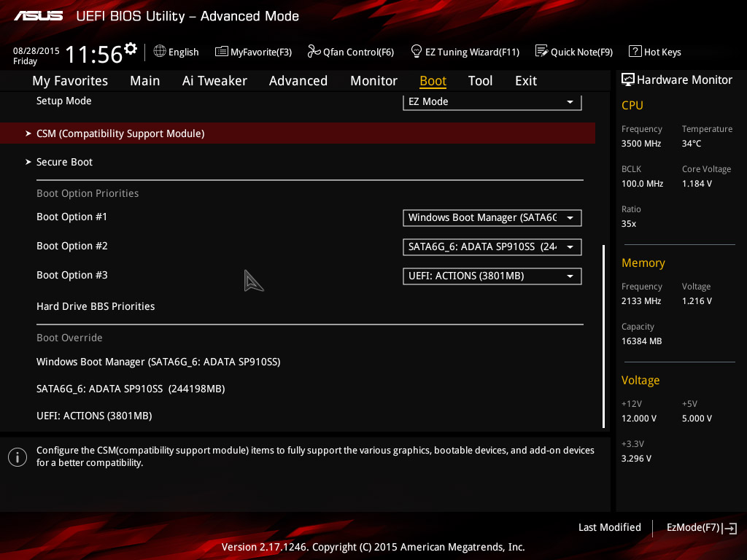
Task: Click the +12V value 12.000 V
Action: point(639,418)
